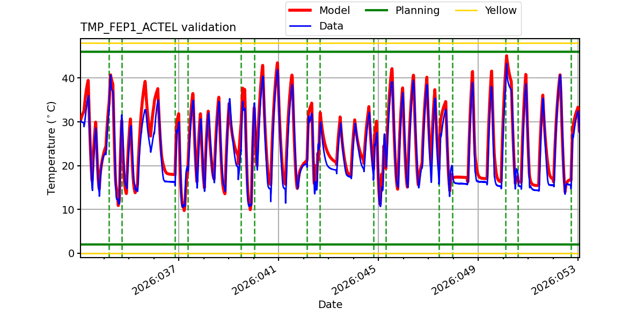Click the dashed green marker near 2026:045

tap(373, 161)
